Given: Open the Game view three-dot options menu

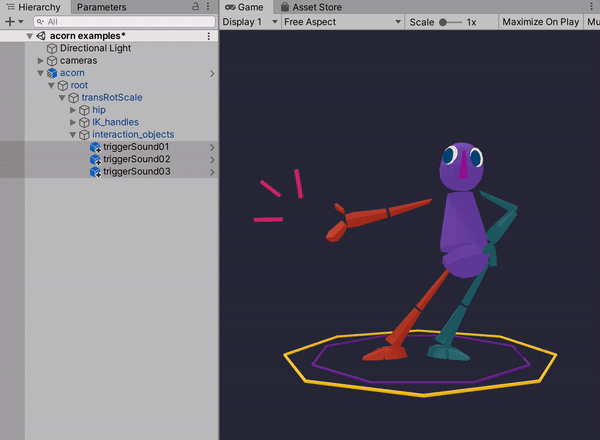Looking at the screenshot, I should 592,7.
